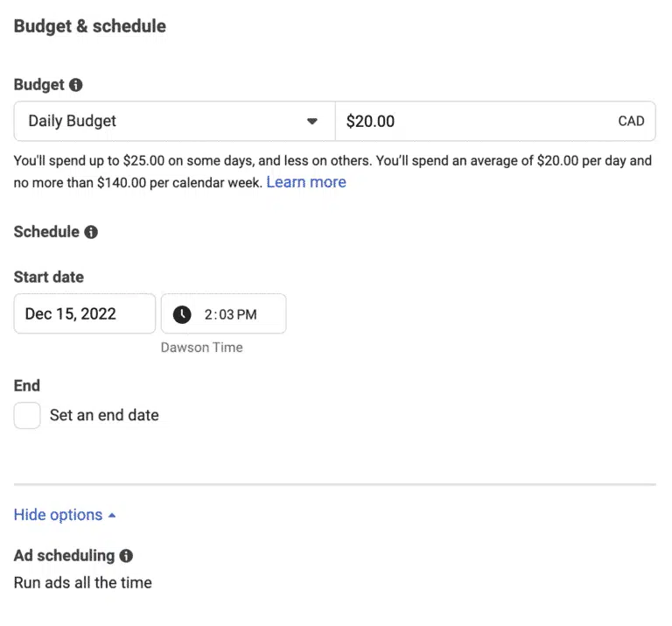The height and width of the screenshot is (626, 672).
Task: Open the budget type dropdown arrow
Action: click(312, 122)
